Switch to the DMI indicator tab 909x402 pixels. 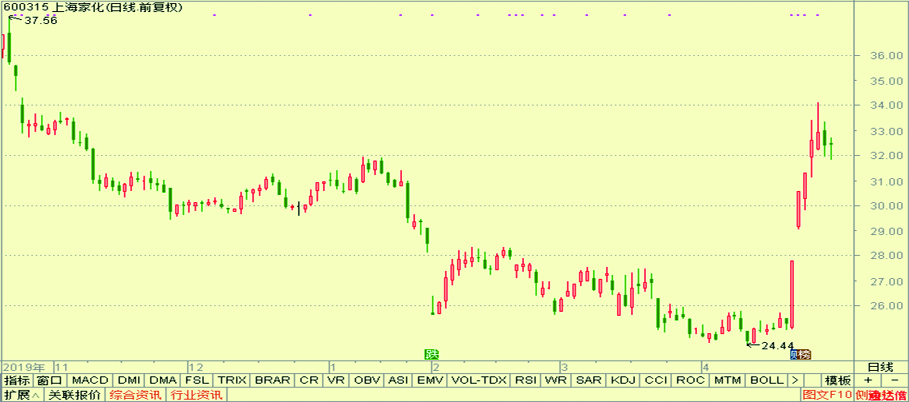coord(129,381)
